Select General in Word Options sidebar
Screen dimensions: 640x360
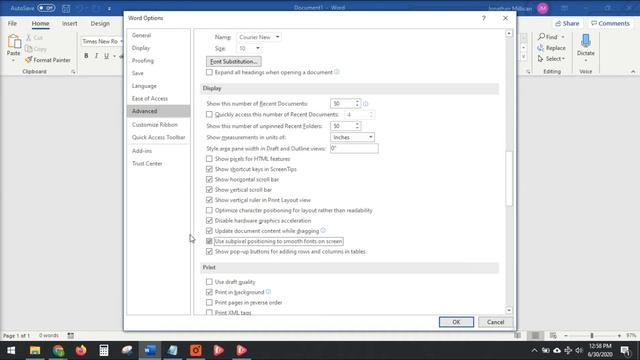point(158,36)
